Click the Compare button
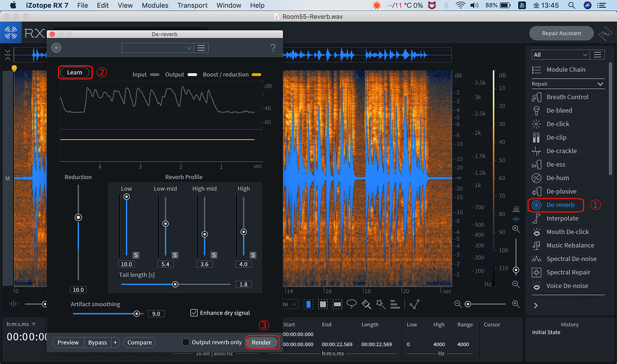 pos(140,342)
